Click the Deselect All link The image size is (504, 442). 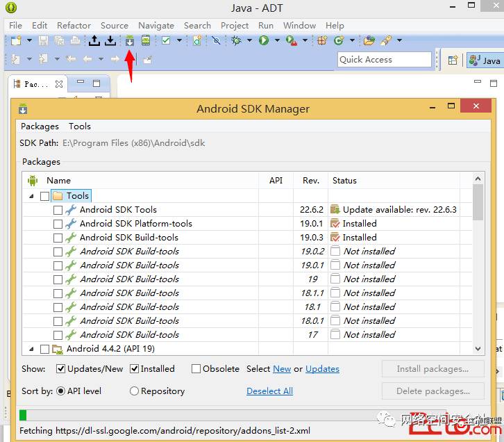(269, 391)
